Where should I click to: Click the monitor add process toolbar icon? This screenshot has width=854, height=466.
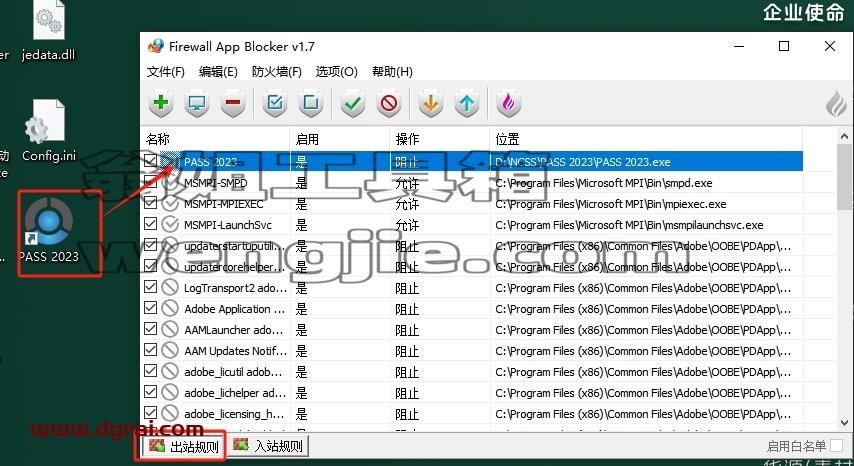click(x=197, y=103)
